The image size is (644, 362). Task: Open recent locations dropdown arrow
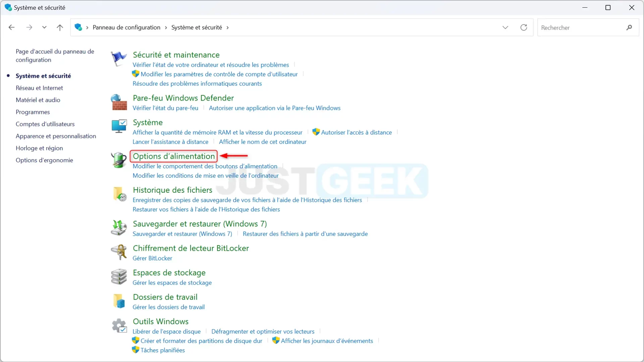pyautogui.click(x=44, y=27)
